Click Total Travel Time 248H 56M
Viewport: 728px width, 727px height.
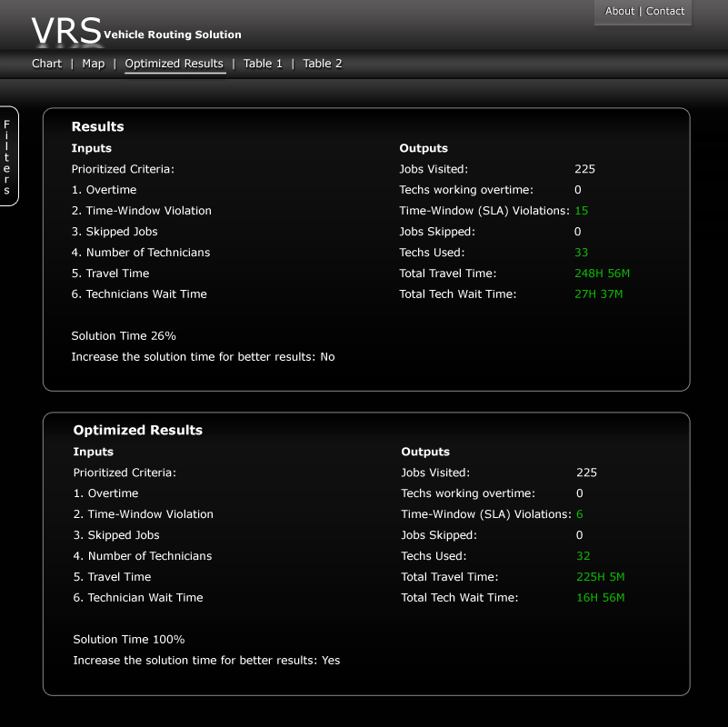click(x=603, y=274)
